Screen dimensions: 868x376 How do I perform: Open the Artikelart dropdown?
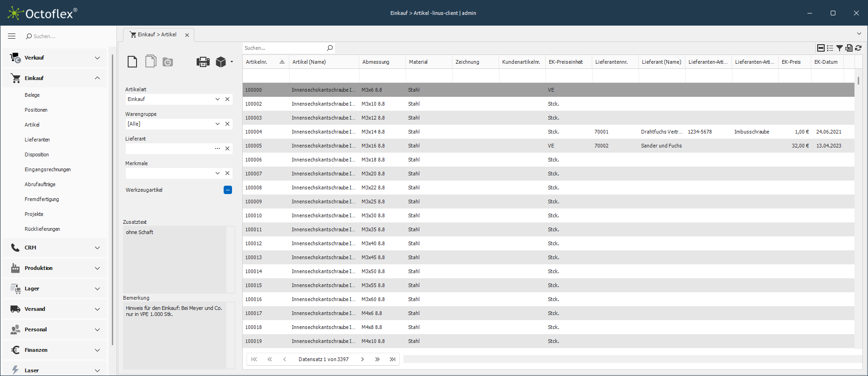(217, 99)
